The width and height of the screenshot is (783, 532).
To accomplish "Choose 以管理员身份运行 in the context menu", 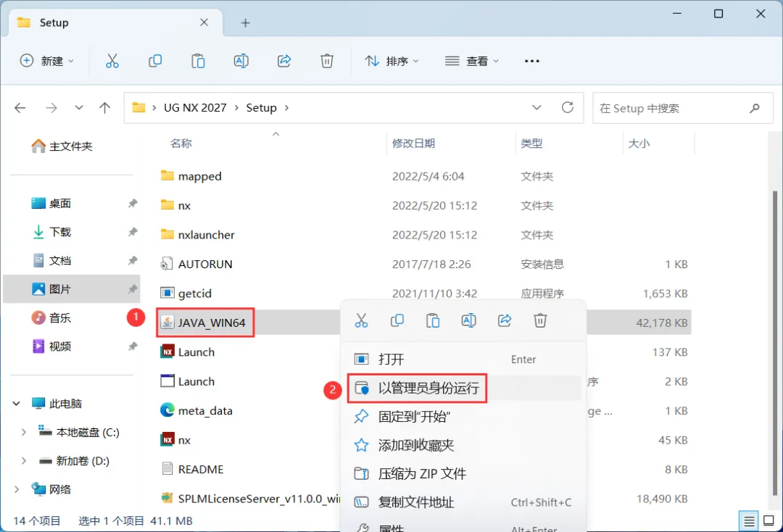I will pos(463,388).
